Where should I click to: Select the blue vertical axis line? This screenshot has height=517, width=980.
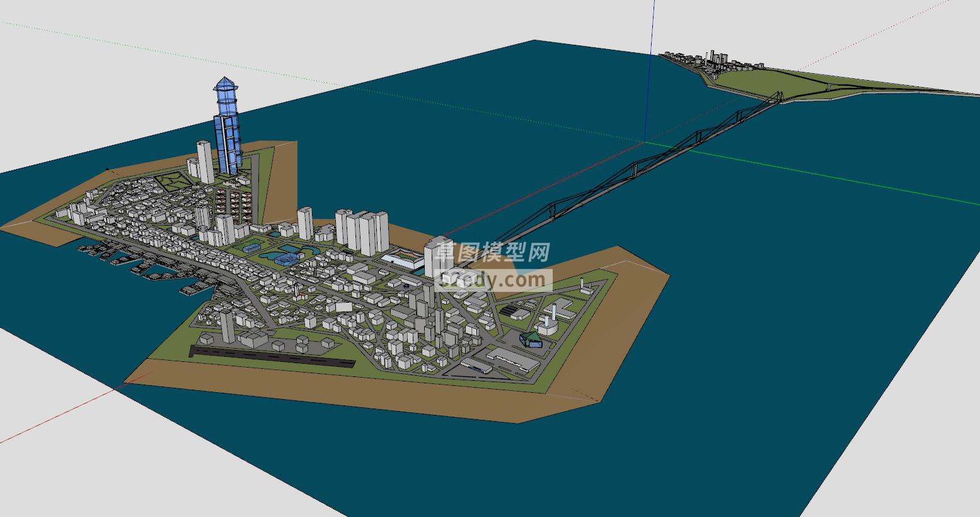[x=650, y=71]
